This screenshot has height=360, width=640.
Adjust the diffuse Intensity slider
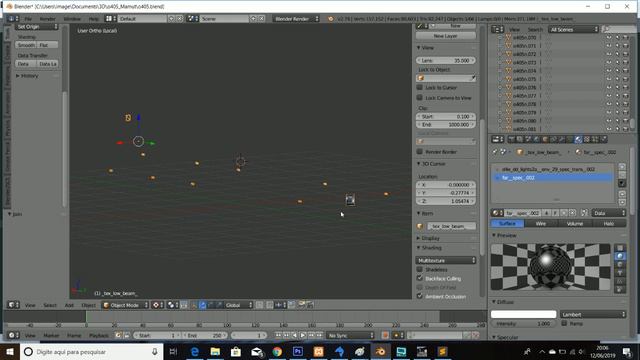coord(523,324)
